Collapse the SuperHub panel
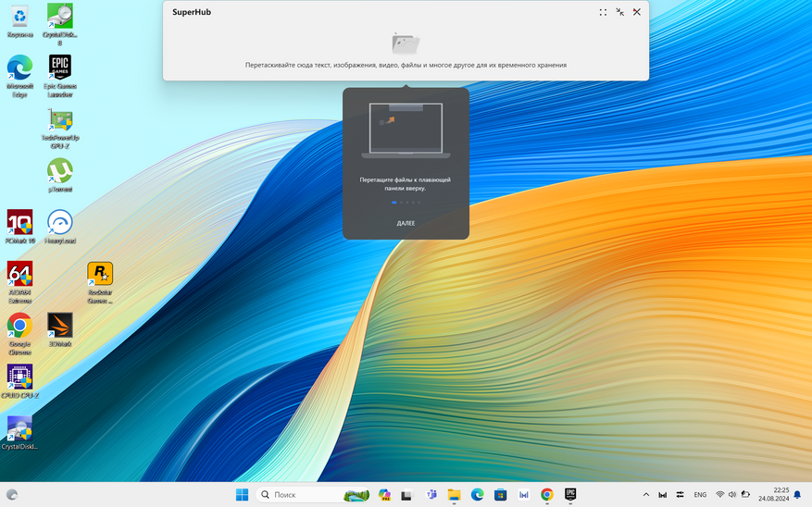The height and width of the screenshot is (507, 812). pos(619,12)
